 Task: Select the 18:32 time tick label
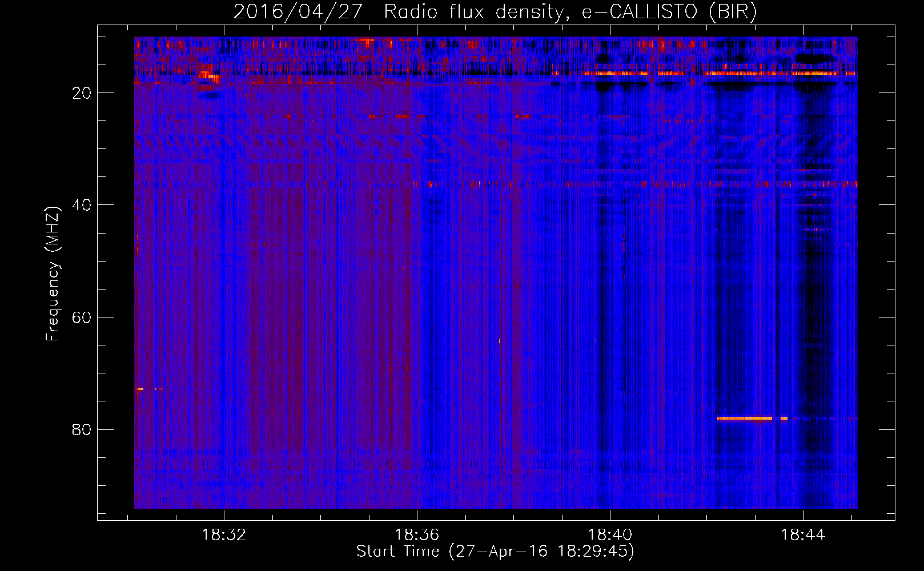[x=224, y=535]
